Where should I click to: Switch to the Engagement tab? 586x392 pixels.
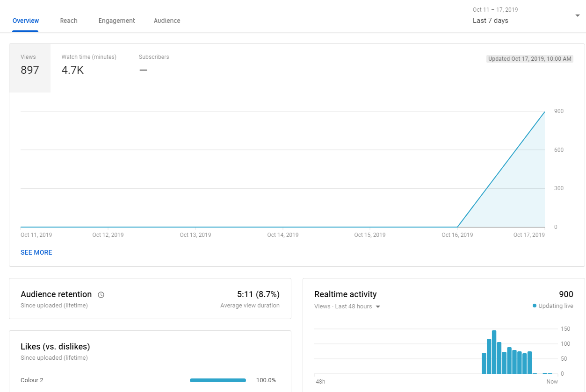point(117,21)
